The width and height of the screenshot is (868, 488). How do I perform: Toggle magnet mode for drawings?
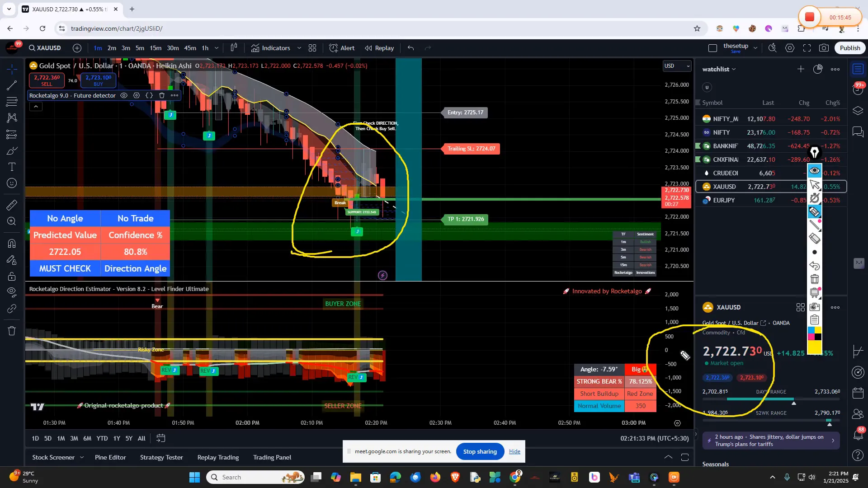(x=12, y=244)
